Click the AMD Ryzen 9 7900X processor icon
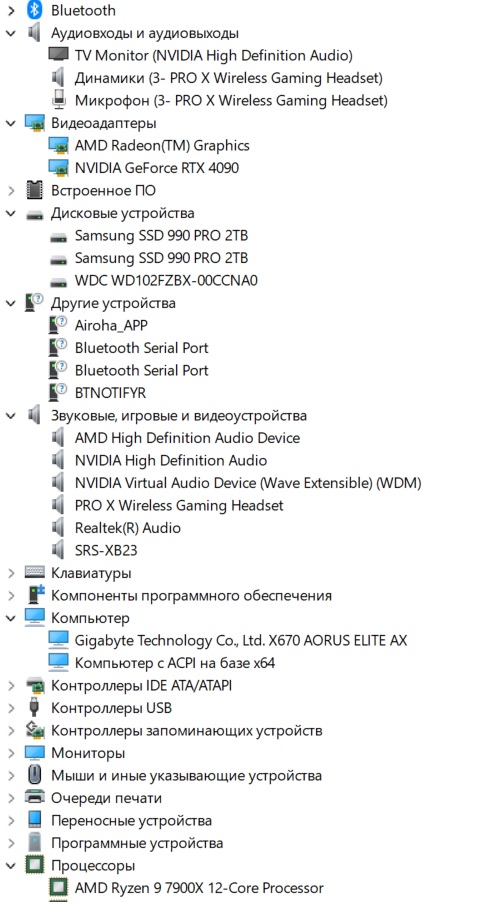Viewport: 478px width, 902px height. 58,888
